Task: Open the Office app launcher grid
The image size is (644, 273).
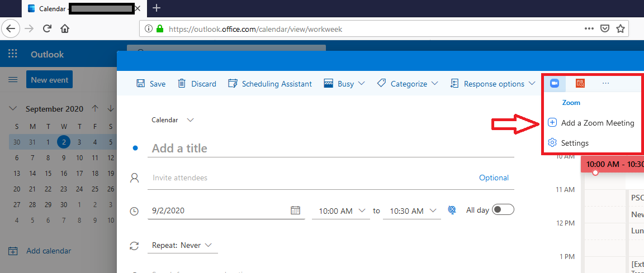Action: coord(13,54)
